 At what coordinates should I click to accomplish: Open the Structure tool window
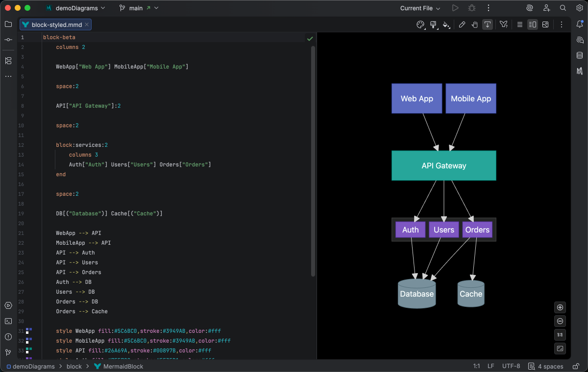click(8, 61)
